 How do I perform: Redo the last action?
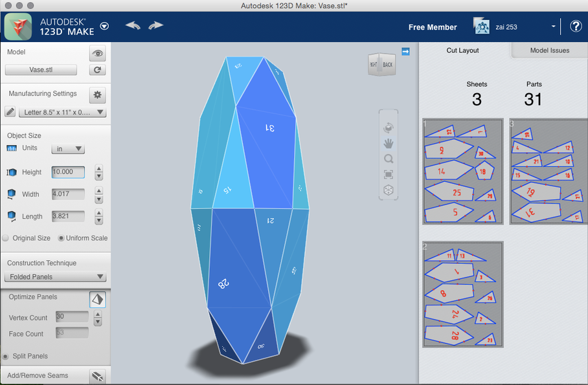click(x=155, y=25)
